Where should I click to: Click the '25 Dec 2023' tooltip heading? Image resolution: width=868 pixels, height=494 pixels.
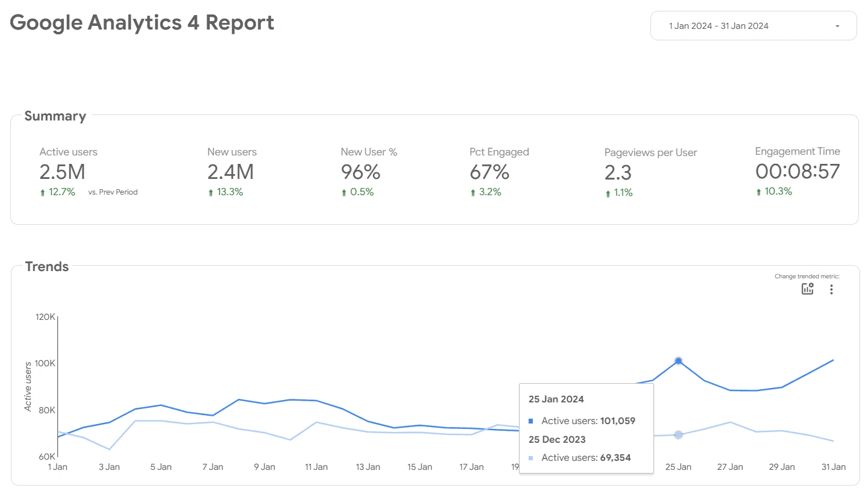(557, 439)
